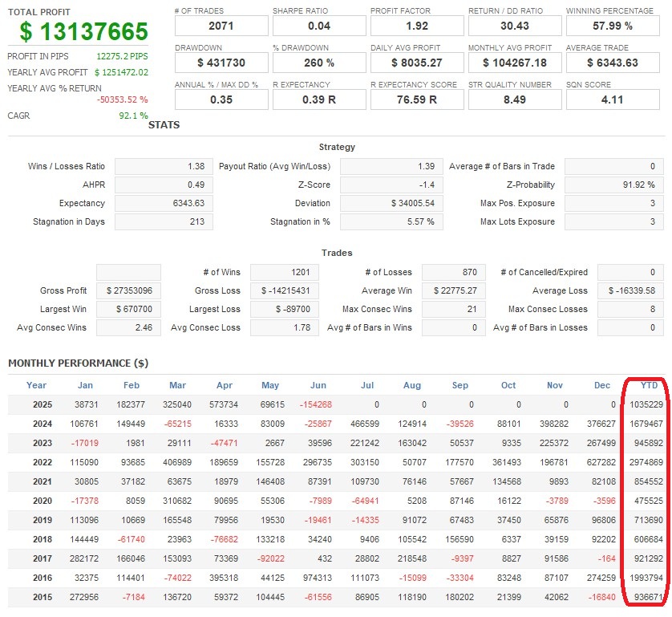The height and width of the screenshot is (617, 672).
Task: Click Average Loss field $ -16339.58
Action: (x=630, y=290)
